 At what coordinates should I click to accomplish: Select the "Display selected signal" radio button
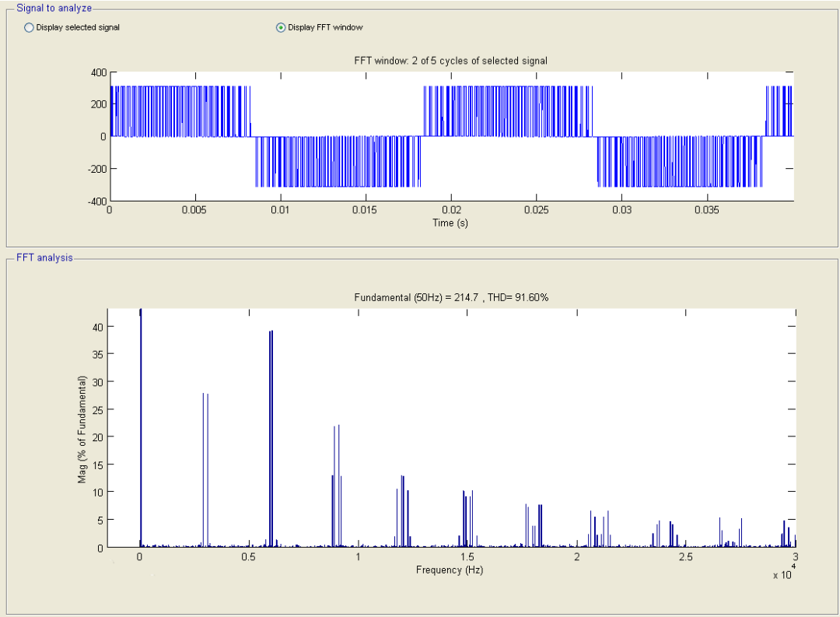click(29, 27)
